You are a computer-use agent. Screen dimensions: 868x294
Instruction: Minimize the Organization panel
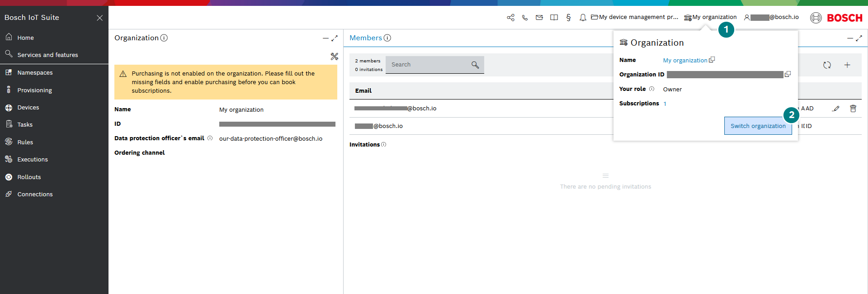click(x=325, y=38)
